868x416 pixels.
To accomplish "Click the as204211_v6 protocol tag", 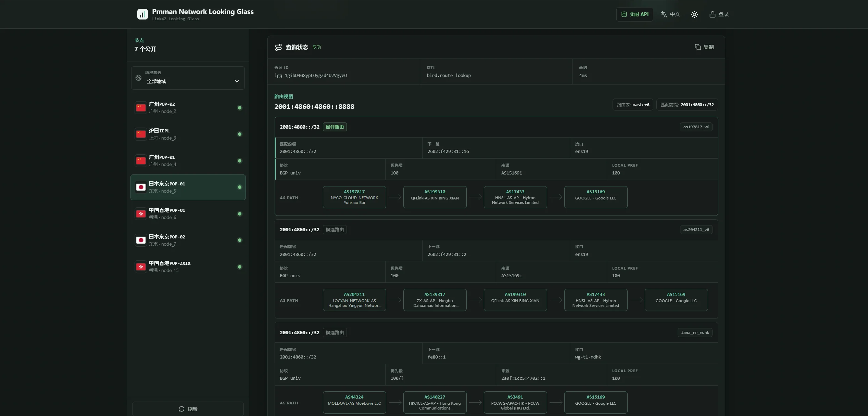I will (696, 230).
